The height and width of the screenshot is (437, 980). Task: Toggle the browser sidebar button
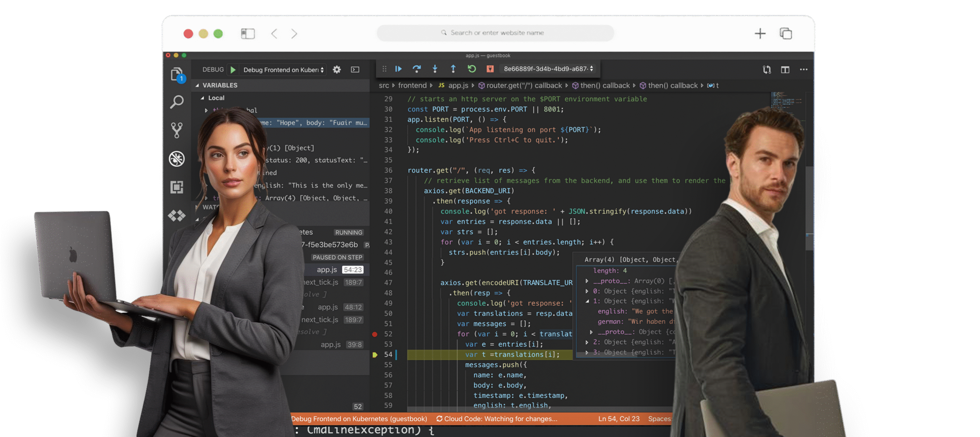pyautogui.click(x=248, y=34)
